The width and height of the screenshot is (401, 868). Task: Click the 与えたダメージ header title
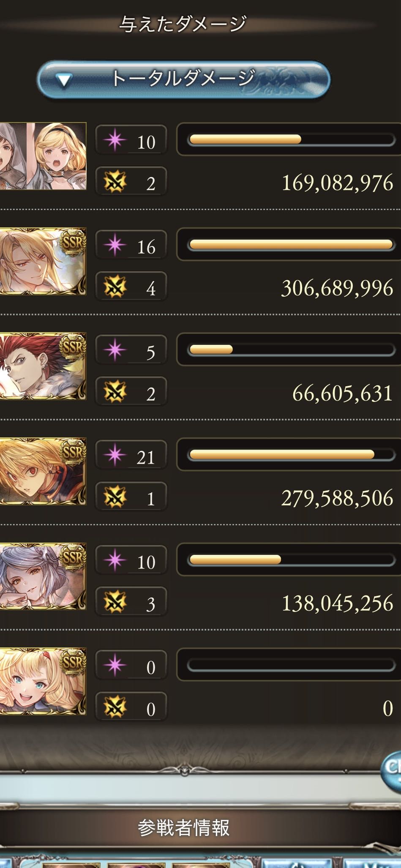[x=183, y=24]
